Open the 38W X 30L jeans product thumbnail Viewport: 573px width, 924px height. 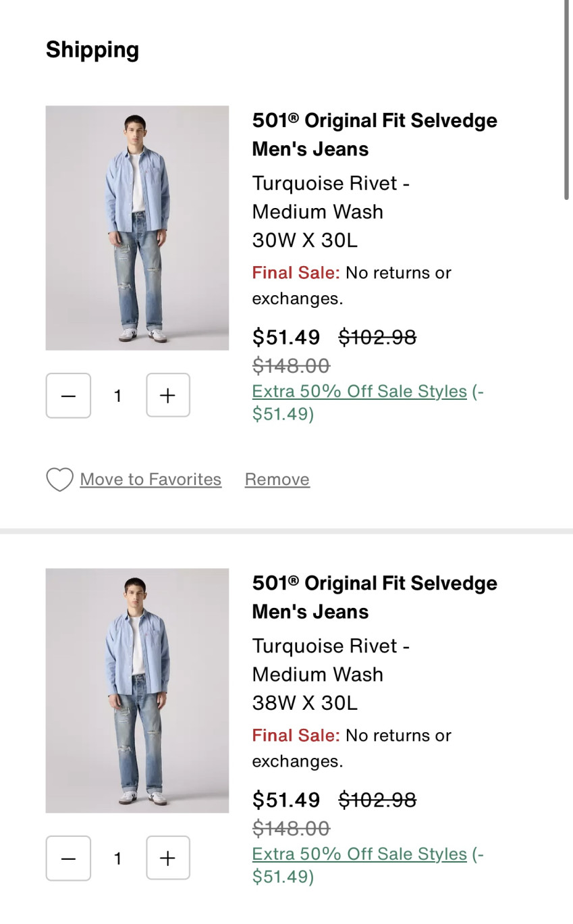[x=137, y=690]
